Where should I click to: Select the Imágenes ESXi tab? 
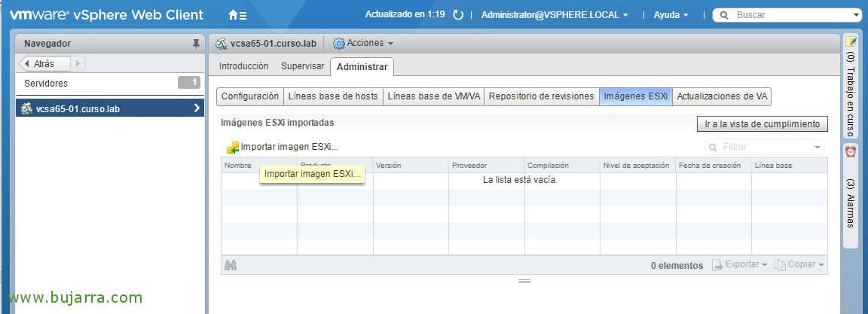pyautogui.click(x=635, y=96)
